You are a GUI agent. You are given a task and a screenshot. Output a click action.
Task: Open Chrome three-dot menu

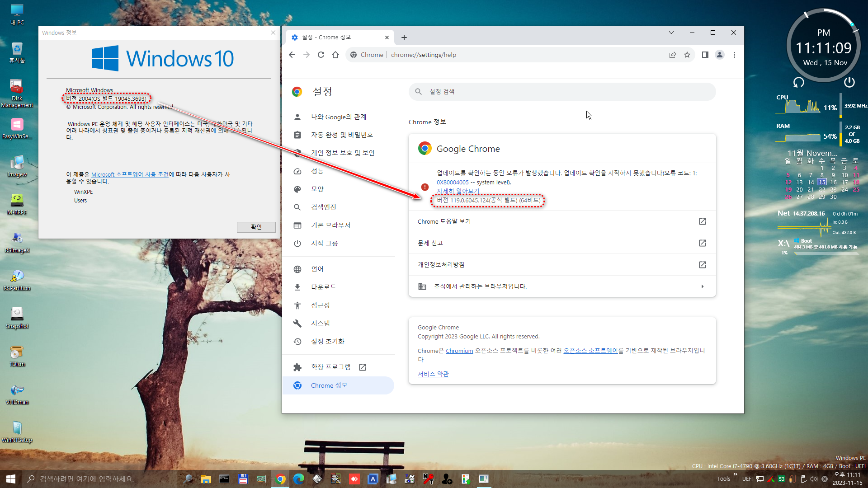[734, 55]
